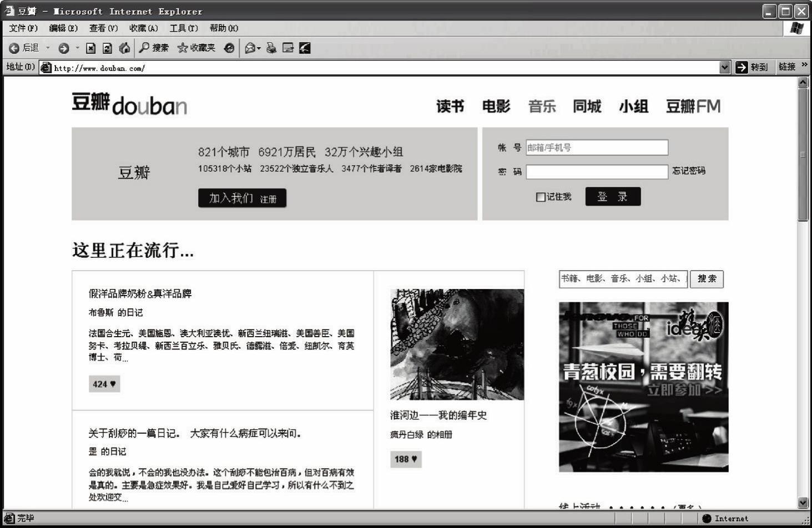Click the Forward arrow icon in toolbar
812x528 pixels.
click(x=63, y=48)
